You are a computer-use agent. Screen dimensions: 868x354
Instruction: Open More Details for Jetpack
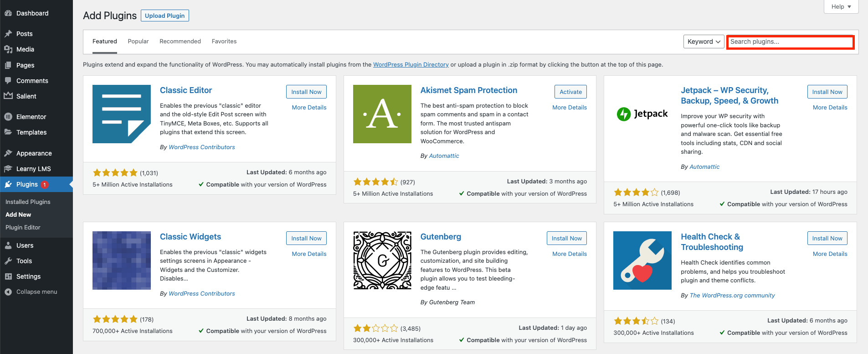830,108
